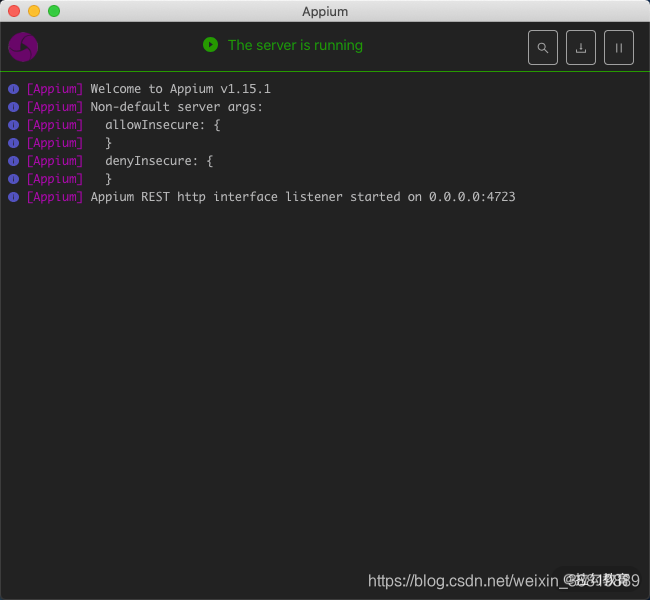Select log text 'denyInsecure: {'
This screenshot has height=600, width=650.
159,161
